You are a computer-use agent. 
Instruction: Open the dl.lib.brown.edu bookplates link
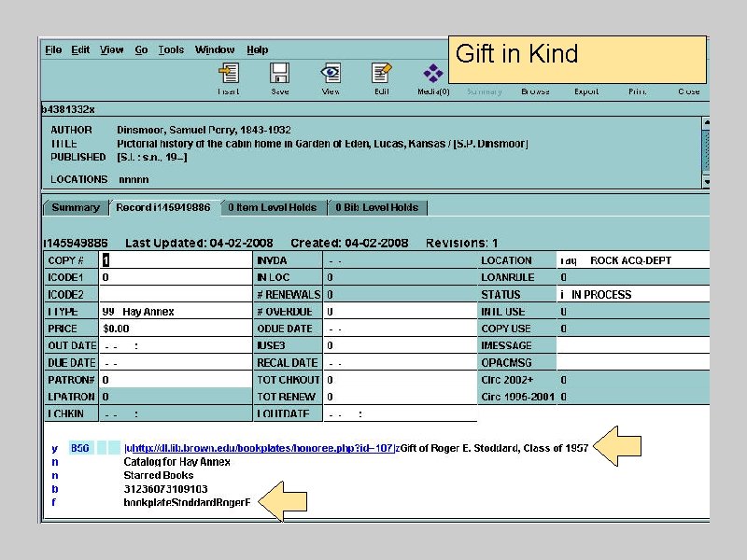pos(262,448)
